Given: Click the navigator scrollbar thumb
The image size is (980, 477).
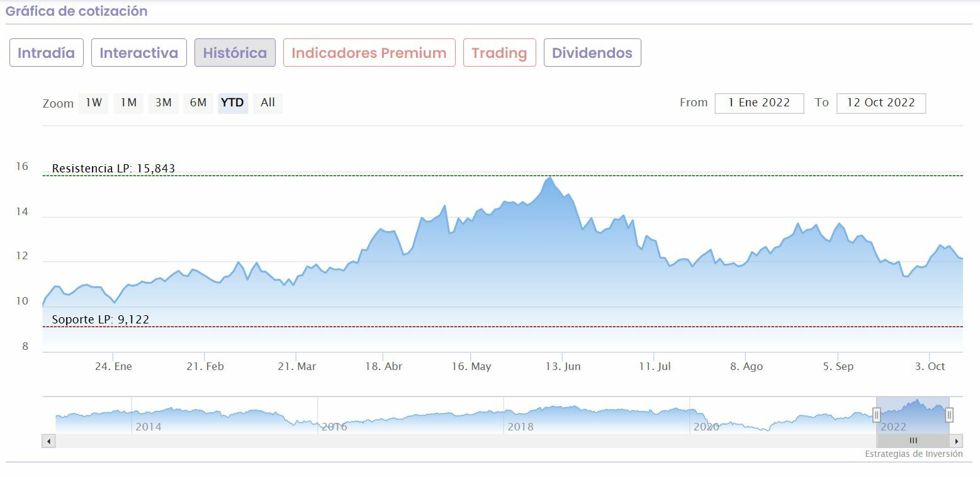Looking at the screenshot, I should [913, 441].
